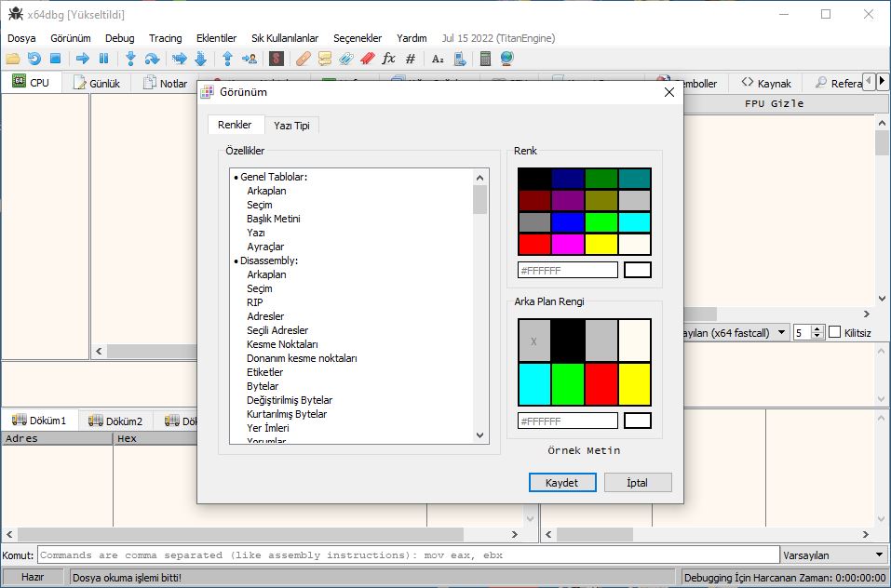Click the Run Till Return up-arrow icon

pyautogui.click(x=228, y=59)
